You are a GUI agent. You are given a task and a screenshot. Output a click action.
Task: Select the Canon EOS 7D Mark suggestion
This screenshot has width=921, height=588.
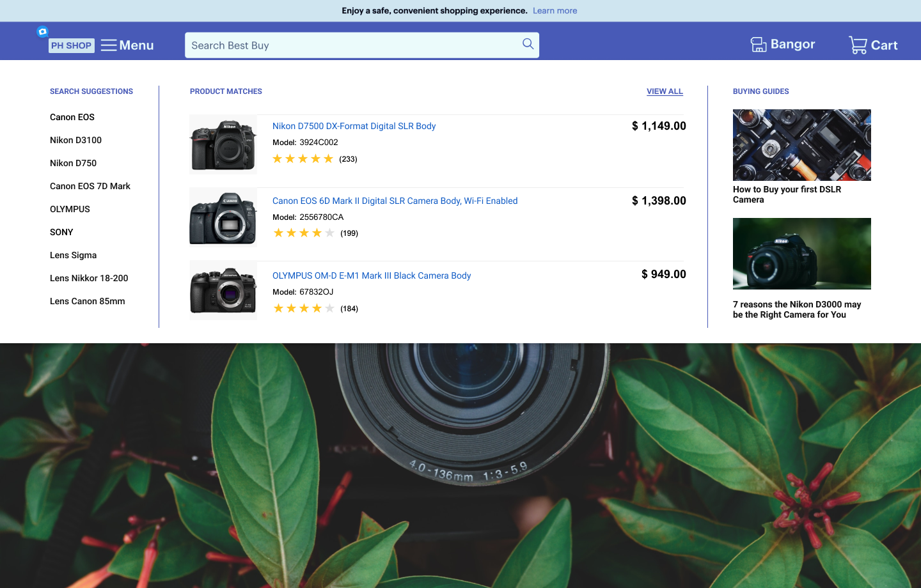[x=90, y=186]
